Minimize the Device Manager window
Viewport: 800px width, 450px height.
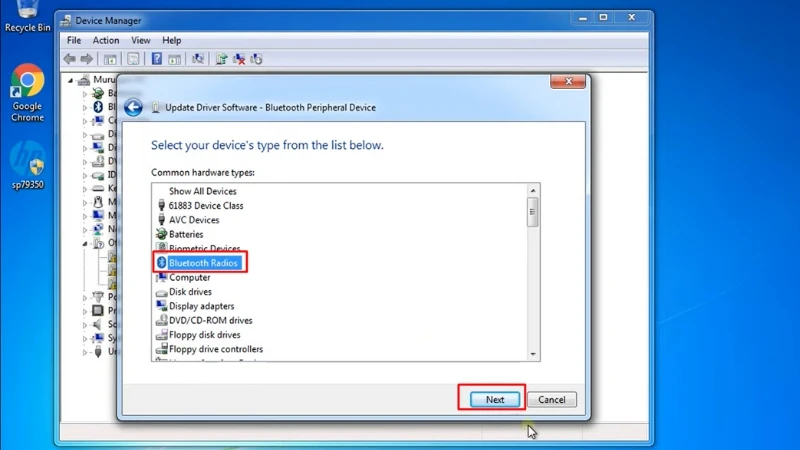click(x=583, y=17)
